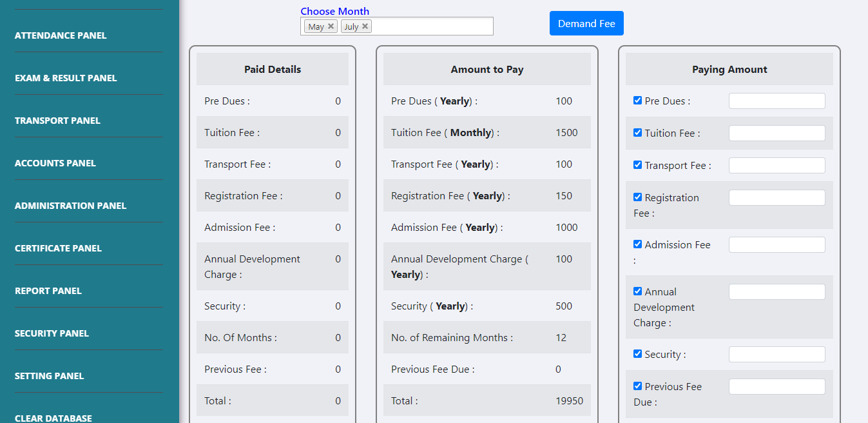This screenshot has width=868, height=423.
Task: Uncheck the Tuition Fee checkbox
Action: 637,133
